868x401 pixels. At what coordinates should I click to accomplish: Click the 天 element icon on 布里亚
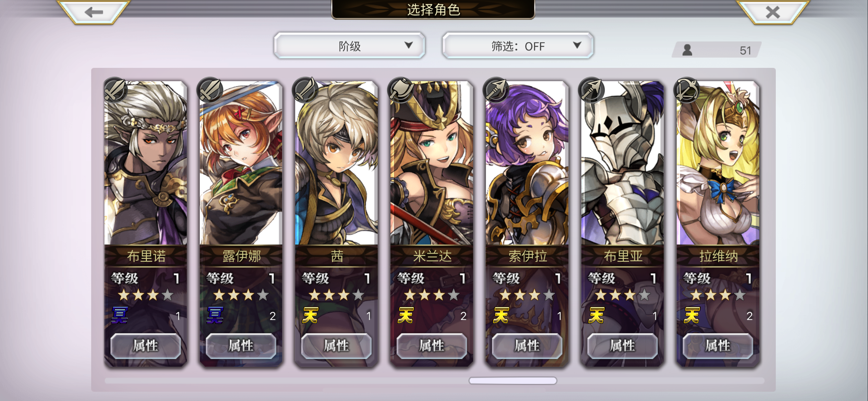596,315
